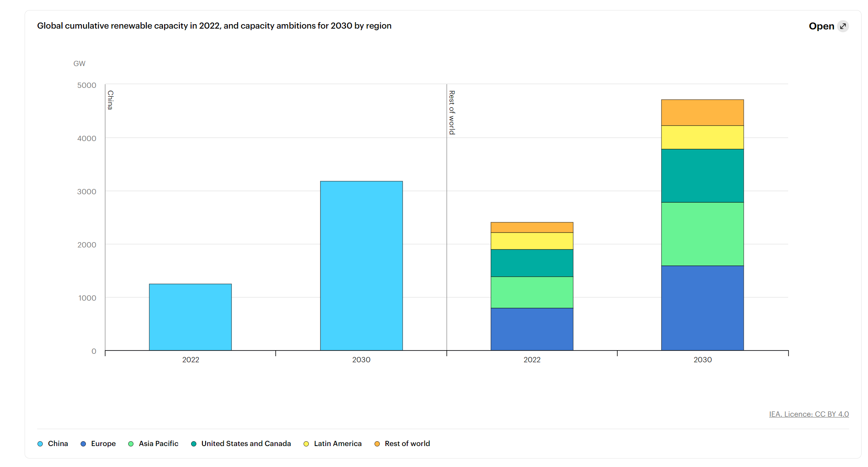Click the vertical Rest of world panel label

[x=452, y=112]
